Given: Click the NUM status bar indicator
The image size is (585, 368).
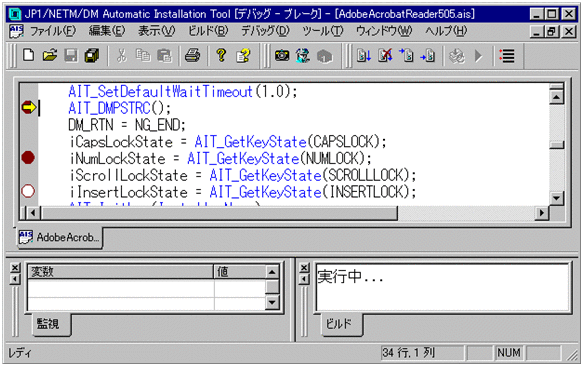Looking at the screenshot, I should click(x=509, y=352).
